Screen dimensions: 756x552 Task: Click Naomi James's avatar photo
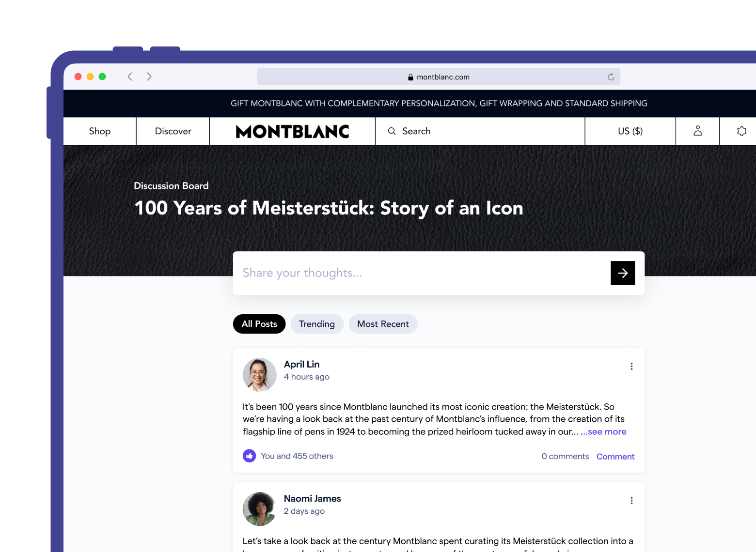pos(259,509)
